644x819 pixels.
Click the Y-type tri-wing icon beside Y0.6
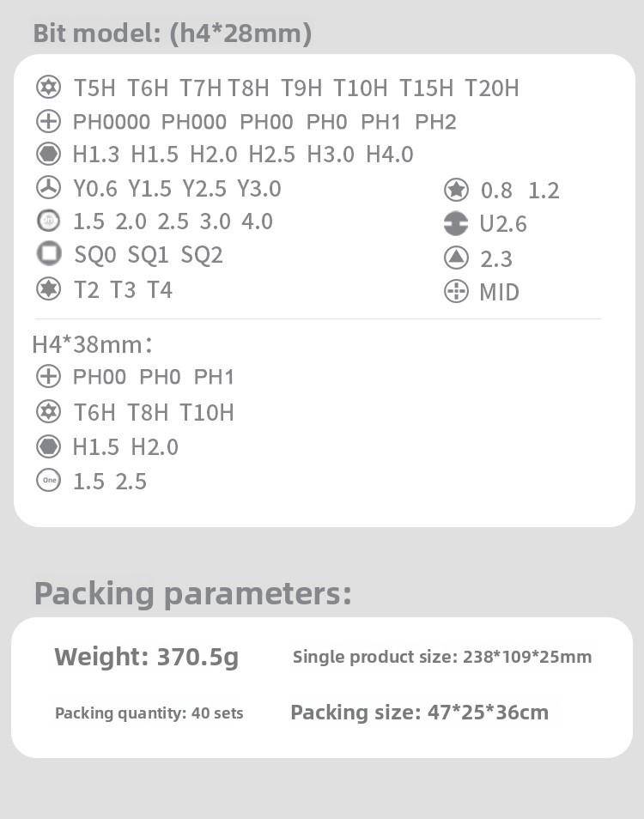pyautogui.click(x=49, y=187)
